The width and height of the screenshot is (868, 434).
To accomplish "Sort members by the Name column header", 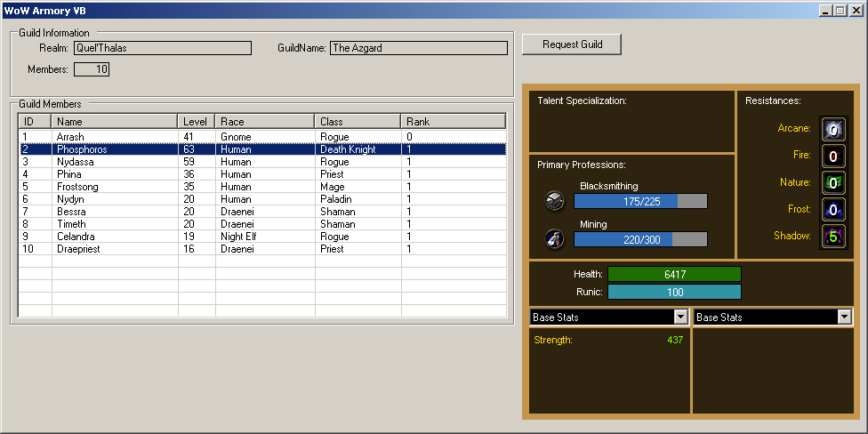I will click(115, 121).
